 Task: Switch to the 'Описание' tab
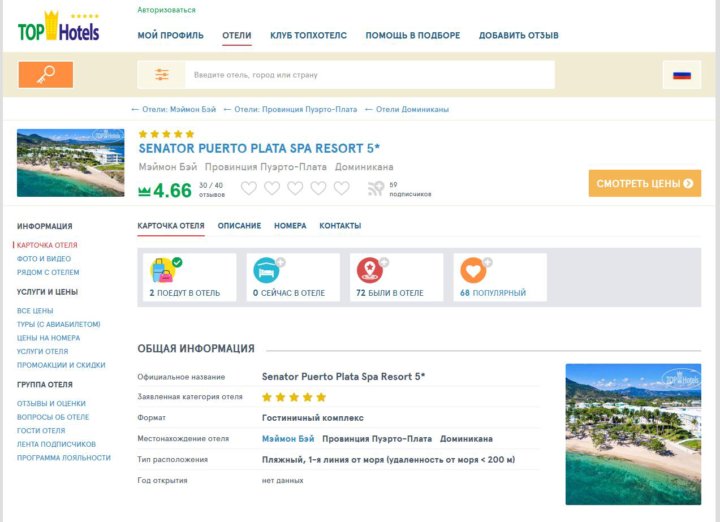pos(239,226)
